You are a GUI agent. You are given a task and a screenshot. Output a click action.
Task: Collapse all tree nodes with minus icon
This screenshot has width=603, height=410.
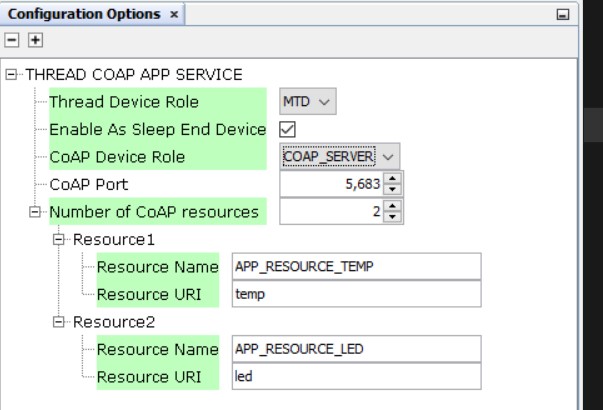(12, 40)
